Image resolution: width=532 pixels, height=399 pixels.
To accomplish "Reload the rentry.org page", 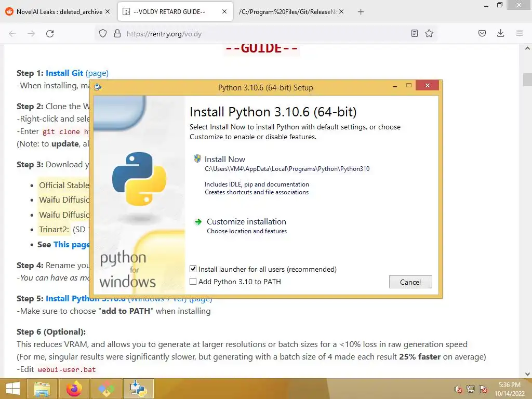I will click(x=50, y=34).
